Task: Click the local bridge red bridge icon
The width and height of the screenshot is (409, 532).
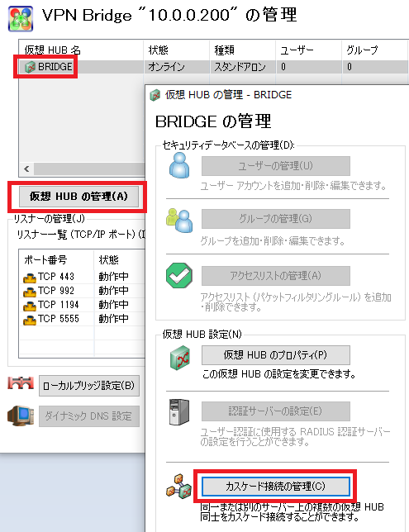Action: [x=21, y=382]
